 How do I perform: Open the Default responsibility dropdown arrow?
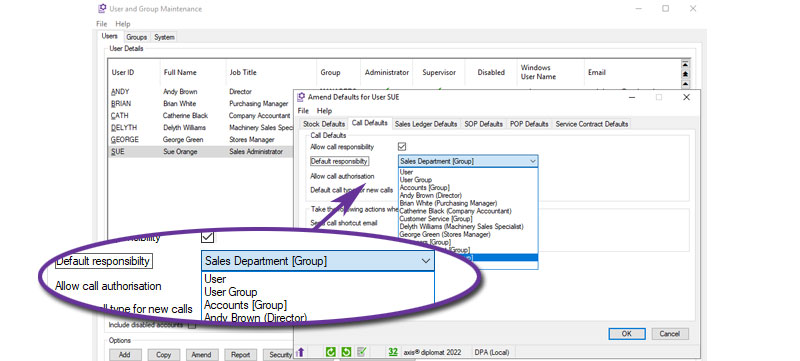(533, 161)
